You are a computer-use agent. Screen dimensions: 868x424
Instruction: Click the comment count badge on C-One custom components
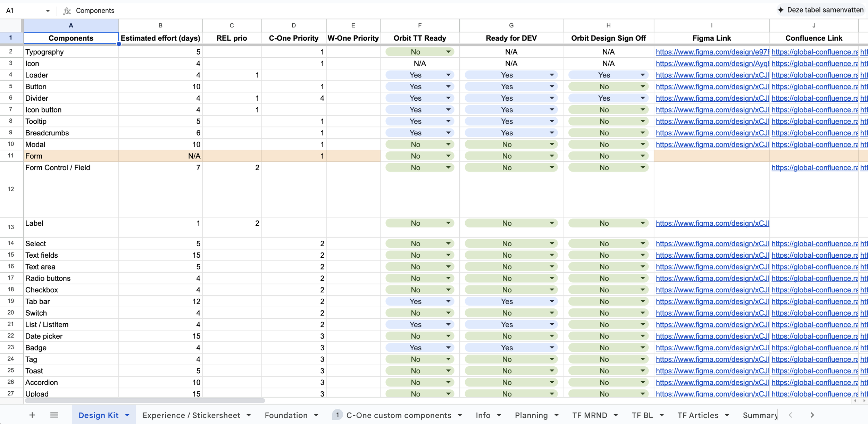(337, 415)
